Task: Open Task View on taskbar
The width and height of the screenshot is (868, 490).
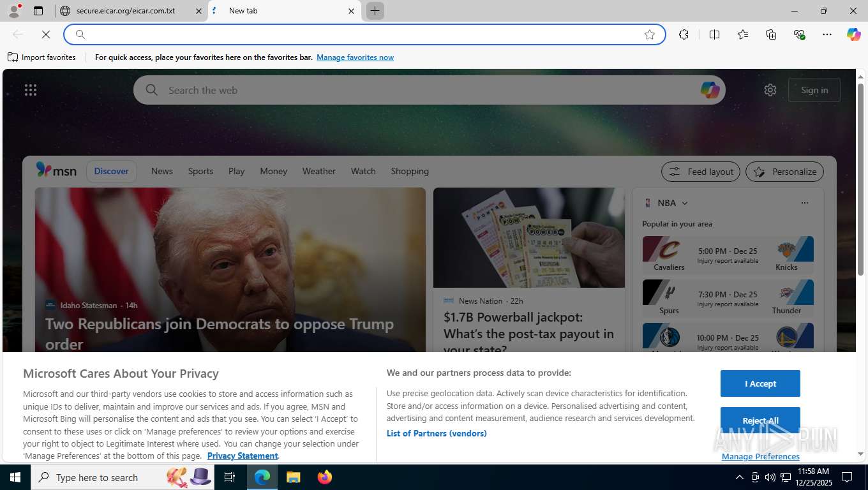Action: click(x=230, y=477)
